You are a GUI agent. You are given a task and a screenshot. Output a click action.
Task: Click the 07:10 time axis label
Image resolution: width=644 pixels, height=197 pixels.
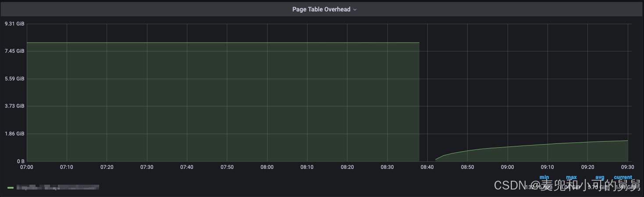(67, 167)
